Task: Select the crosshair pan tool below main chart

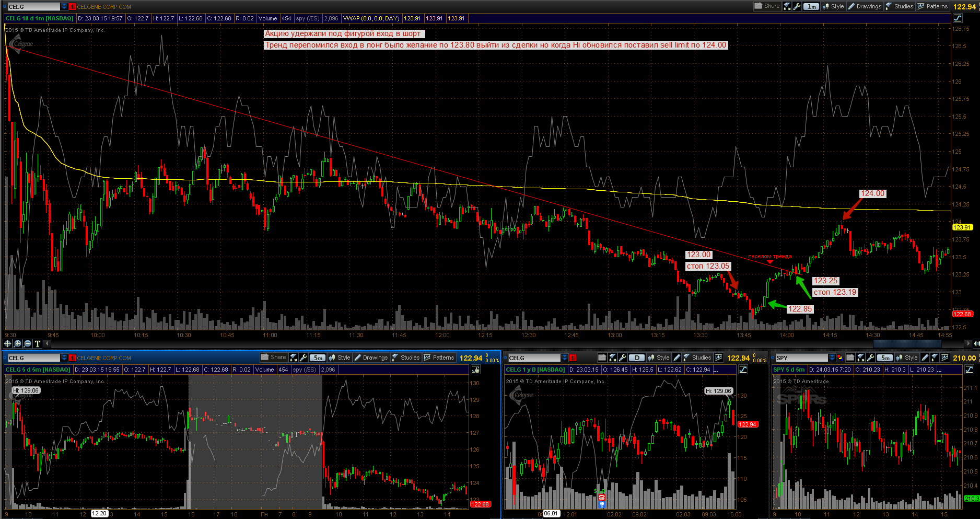Action: (x=8, y=343)
